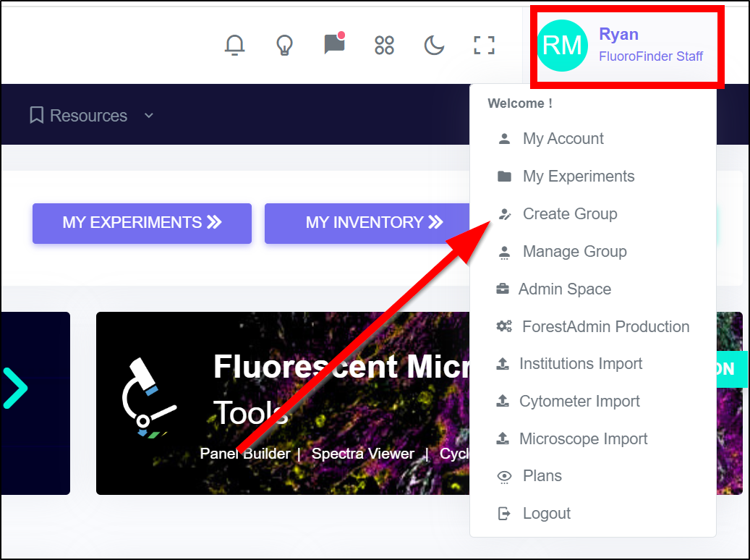Open the Spectra Viewer link
The width and height of the screenshot is (750, 560).
362,453
